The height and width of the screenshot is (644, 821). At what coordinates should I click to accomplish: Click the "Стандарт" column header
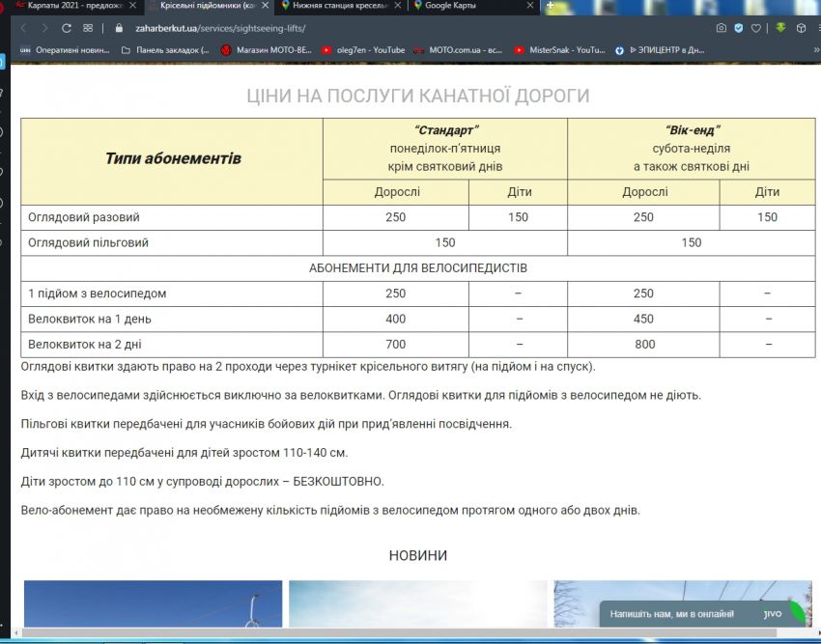445,149
